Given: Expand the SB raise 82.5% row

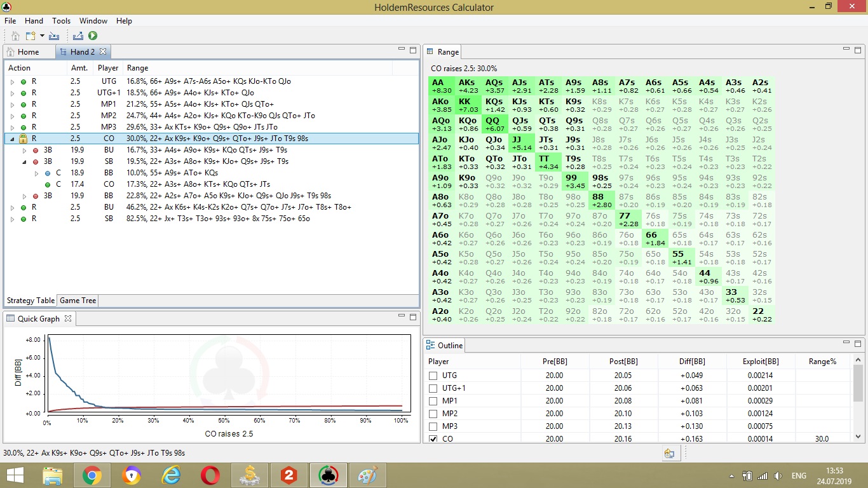Looking at the screenshot, I should click(x=12, y=219).
